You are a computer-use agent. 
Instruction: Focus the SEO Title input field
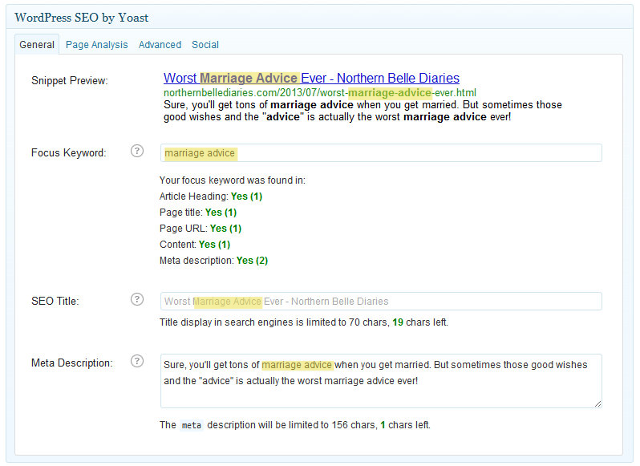click(381, 302)
